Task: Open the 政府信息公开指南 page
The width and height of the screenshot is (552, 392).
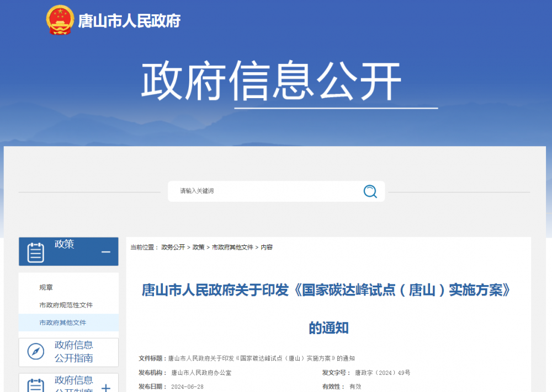Action: [73, 351]
